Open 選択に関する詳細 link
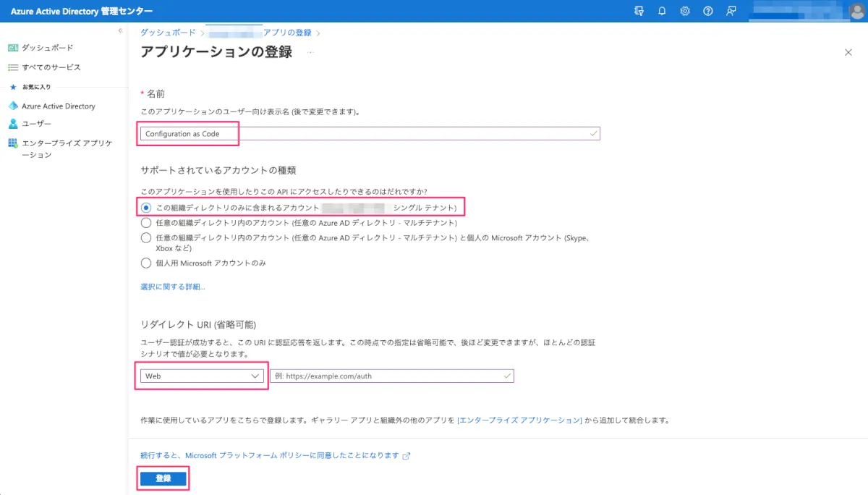868x495 pixels. (173, 287)
